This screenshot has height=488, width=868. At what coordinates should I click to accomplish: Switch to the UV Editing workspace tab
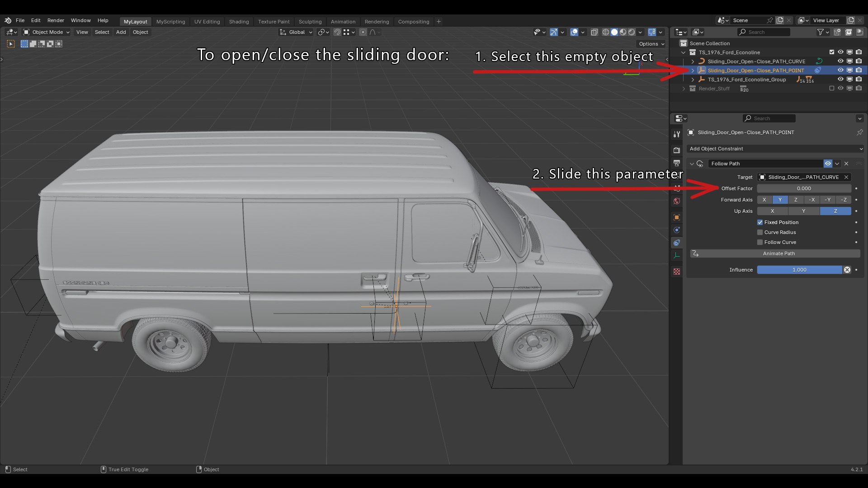(207, 22)
